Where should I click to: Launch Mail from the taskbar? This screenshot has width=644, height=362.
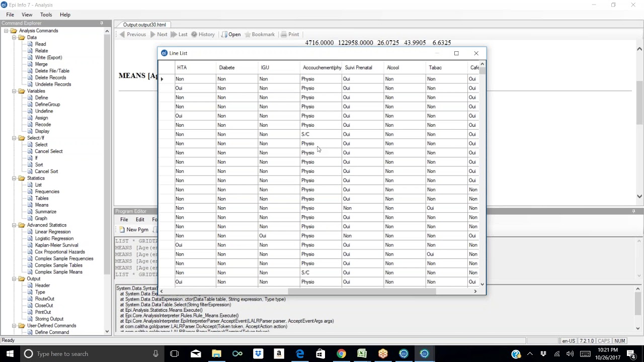click(196, 354)
